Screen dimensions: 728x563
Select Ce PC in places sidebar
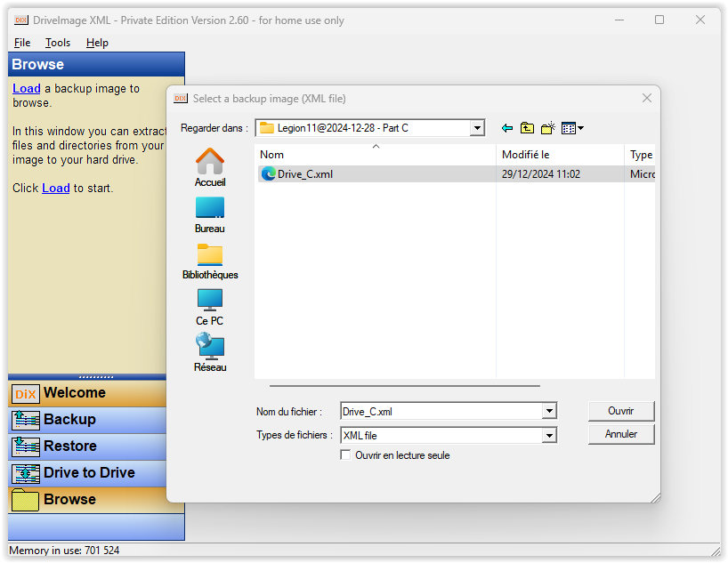click(x=210, y=307)
